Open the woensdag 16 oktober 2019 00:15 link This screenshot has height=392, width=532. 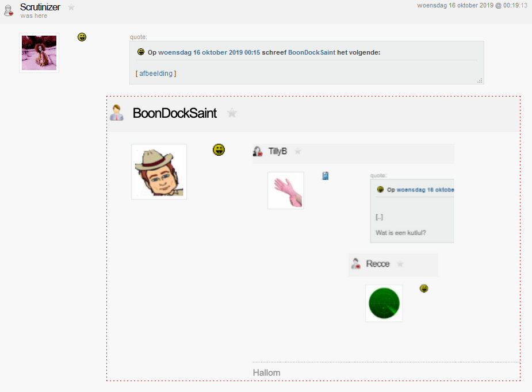coord(209,52)
